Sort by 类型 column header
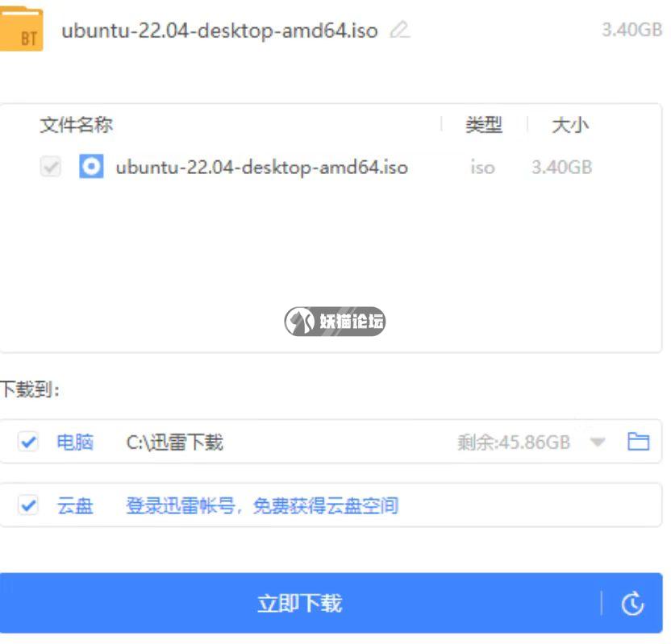 click(x=484, y=125)
